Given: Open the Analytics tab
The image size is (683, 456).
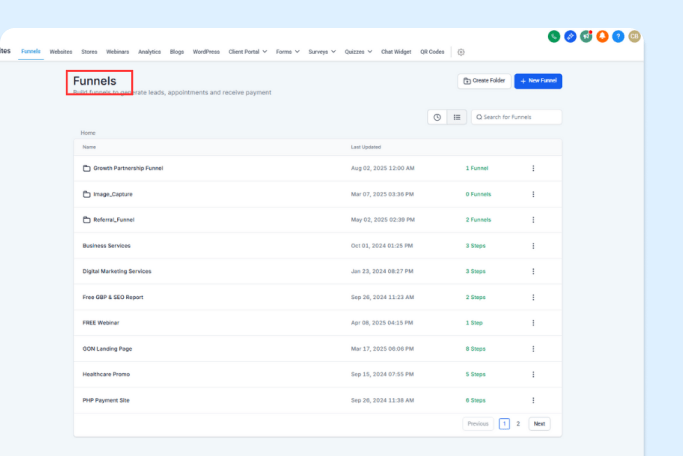Looking at the screenshot, I should click(149, 51).
